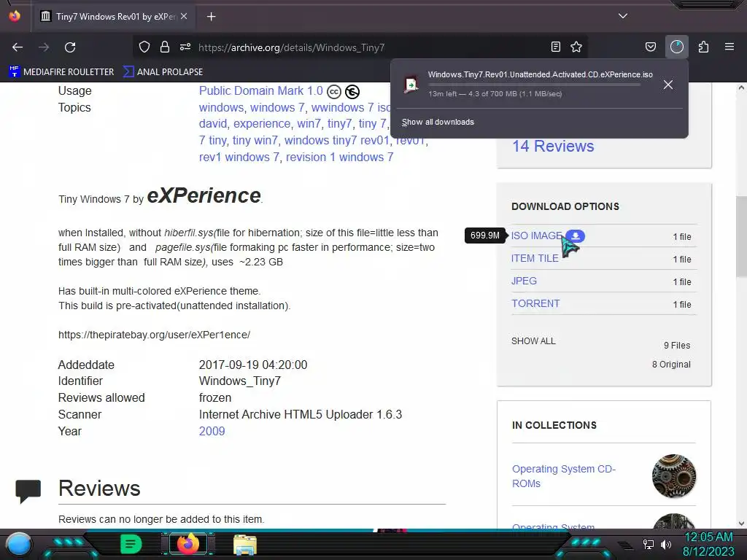Click the Reviews speech bubble icon
The width and height of the screenshot is (747, 560).
tap(28, 491)
